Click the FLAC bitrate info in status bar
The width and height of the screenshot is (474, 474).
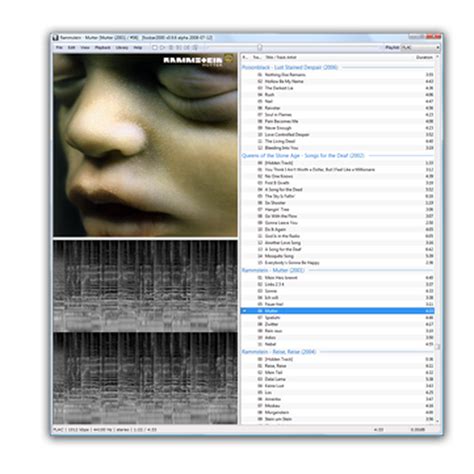[105, 430]
